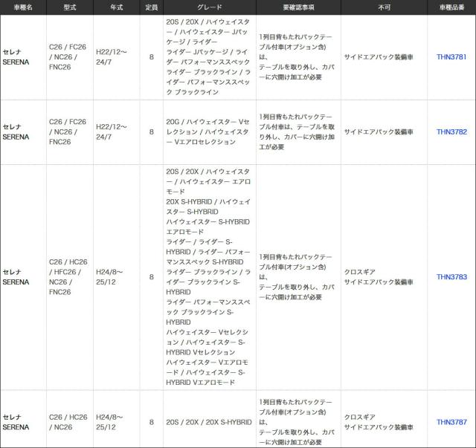This screenshot has width=476, height=448.
Task: Select capacity 8 in THN3782 row
Action: tap(152, 132)
